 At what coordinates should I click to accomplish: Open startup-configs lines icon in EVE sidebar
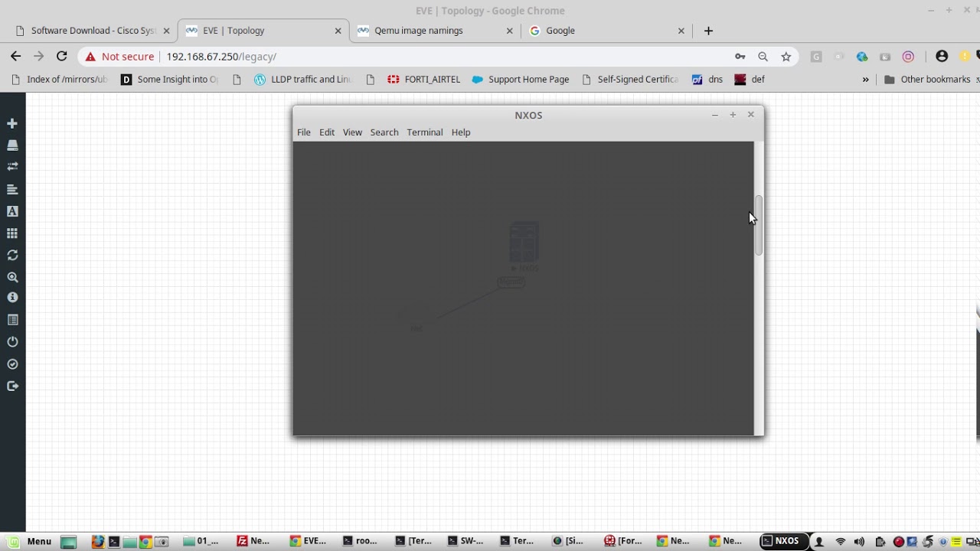tap(12, 189)
